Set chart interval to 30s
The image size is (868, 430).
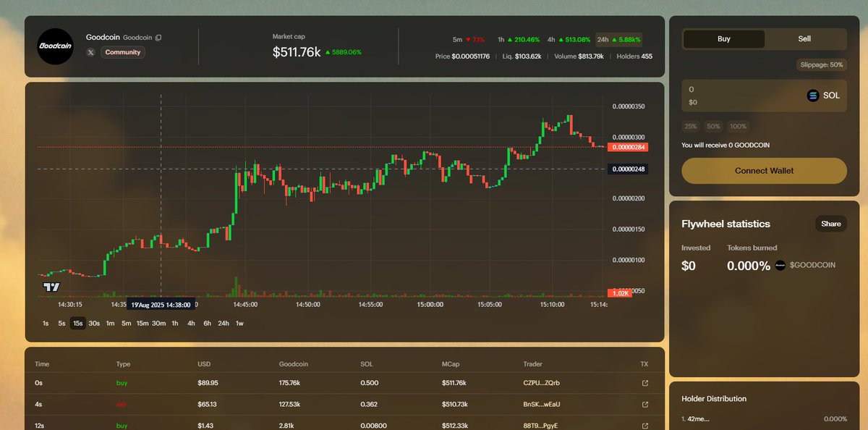point(94,324)
